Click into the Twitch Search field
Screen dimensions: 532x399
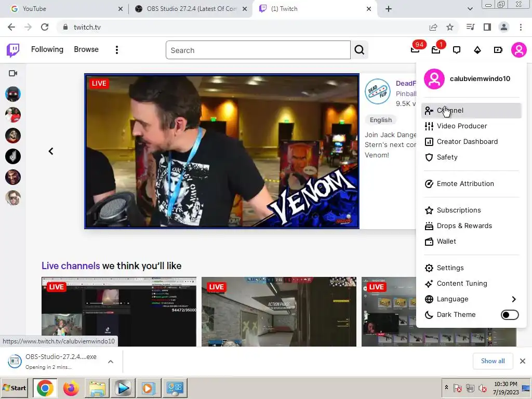tap(258, 50)
